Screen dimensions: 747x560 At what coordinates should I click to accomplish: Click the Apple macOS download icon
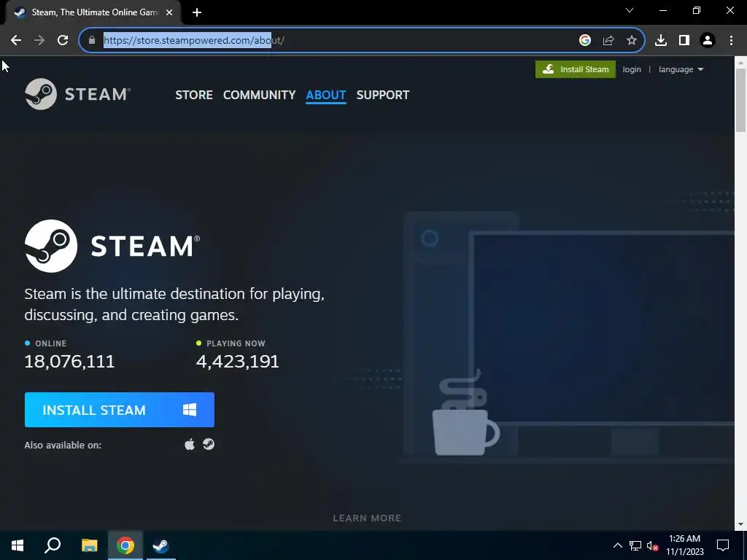coord(190,444)
